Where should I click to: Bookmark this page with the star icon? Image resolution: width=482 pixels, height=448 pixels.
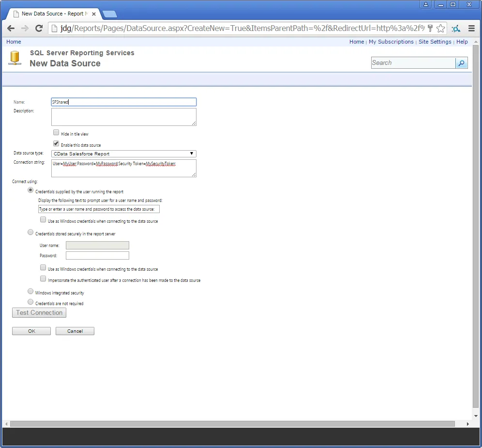[x=441, y=28]
